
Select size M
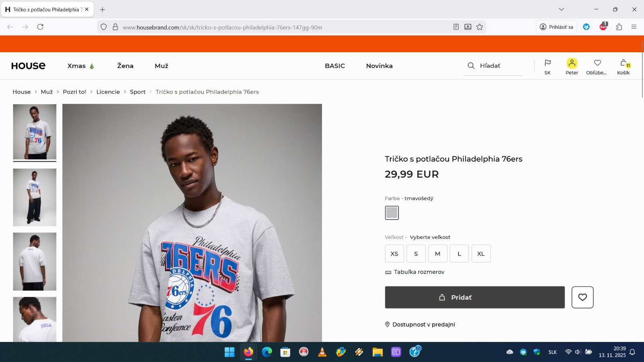pyautogui.click(x=438, y=254)
